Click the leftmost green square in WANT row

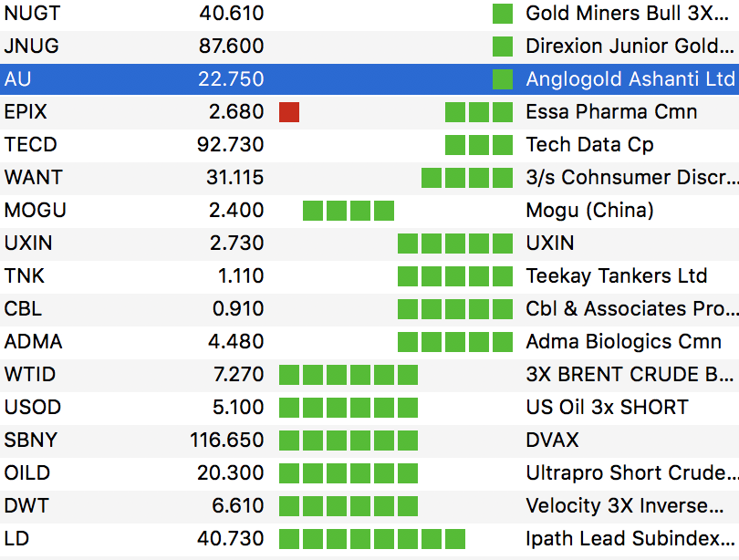coord(432,178)
